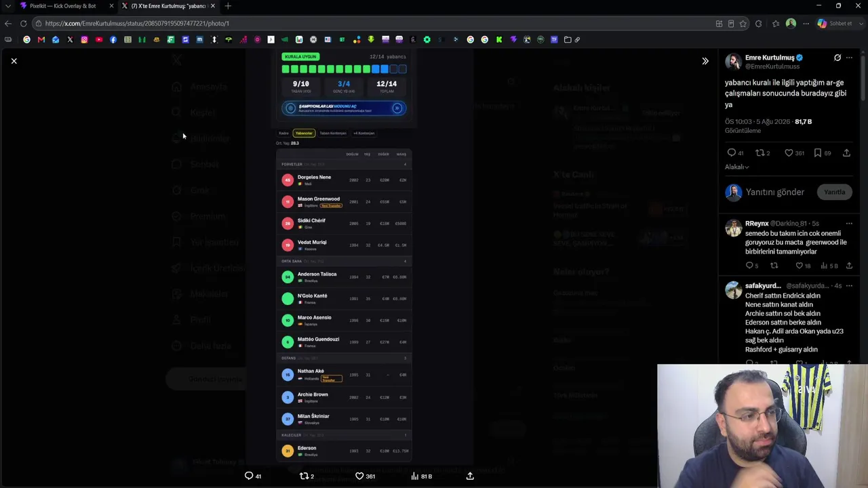The image size is (868, 488).
Task: Open Instagram bookmark in bookmarks bar
Action: tap(84, 39)
